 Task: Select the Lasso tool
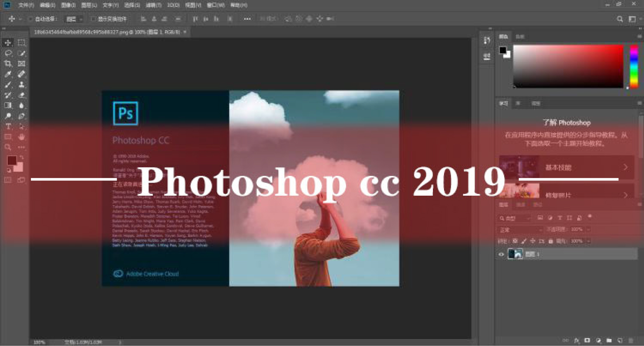7,53
